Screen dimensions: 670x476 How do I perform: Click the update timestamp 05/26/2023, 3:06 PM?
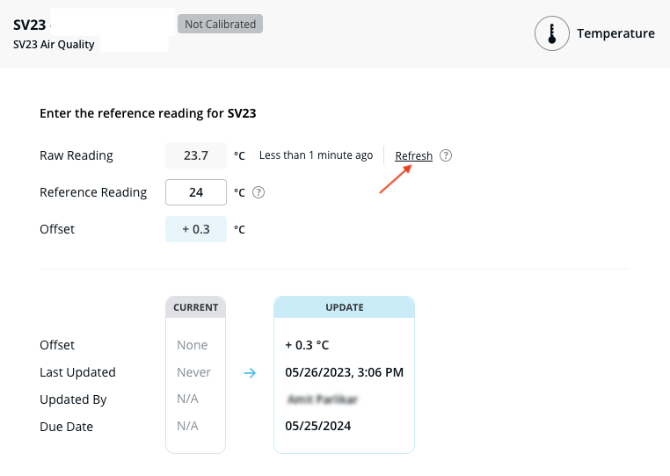(x=343, y=372)
